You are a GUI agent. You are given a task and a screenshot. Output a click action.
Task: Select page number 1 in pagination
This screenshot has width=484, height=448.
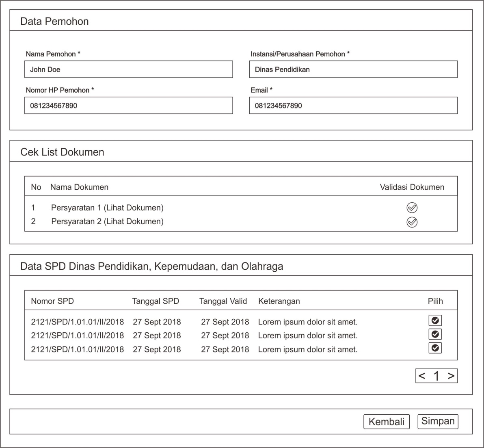coord(436,376)
